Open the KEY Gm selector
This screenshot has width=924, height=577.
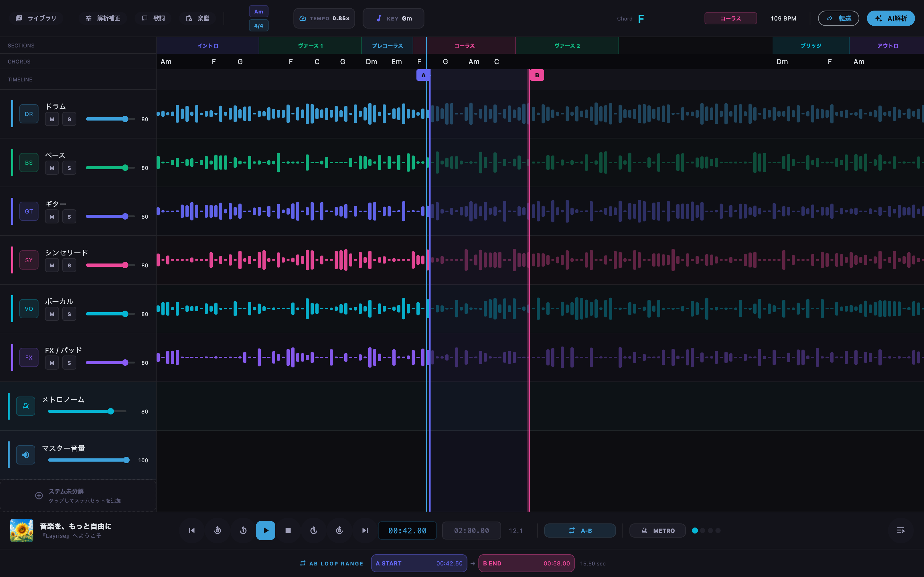click(x=393, y=18)
